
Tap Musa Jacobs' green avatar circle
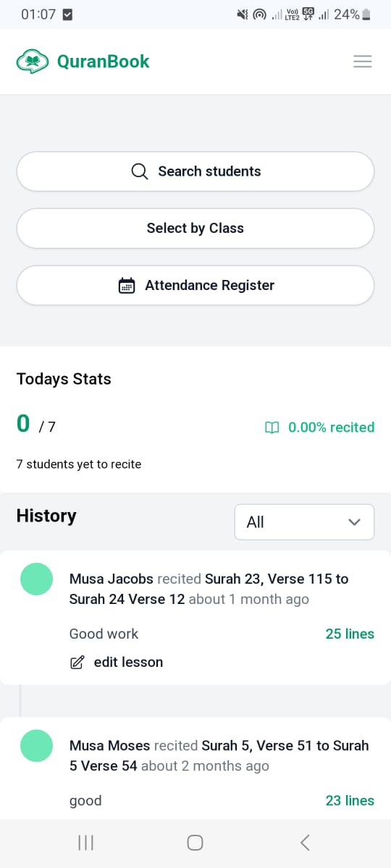36,579
